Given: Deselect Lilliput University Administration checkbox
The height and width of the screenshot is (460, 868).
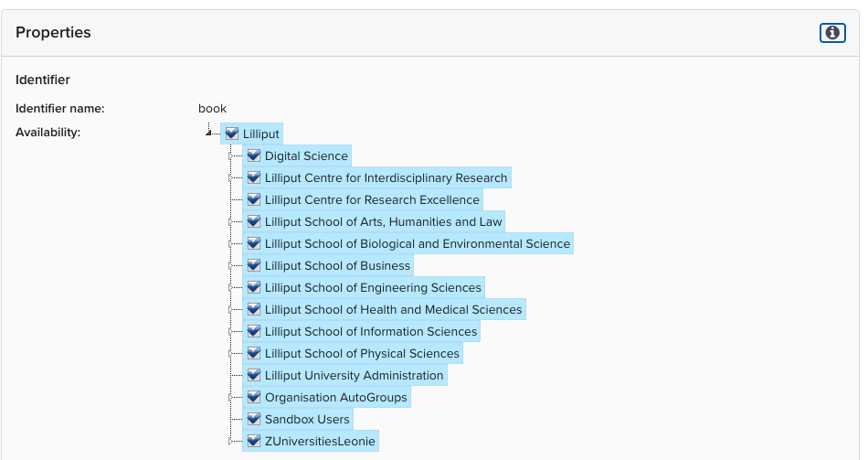Looking at the screenshot, I should coord(254,376).
